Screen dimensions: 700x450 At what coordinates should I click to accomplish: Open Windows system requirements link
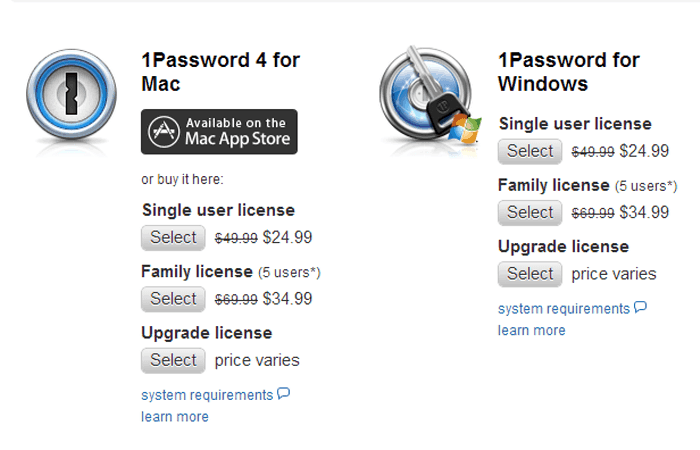click(563, 309)
